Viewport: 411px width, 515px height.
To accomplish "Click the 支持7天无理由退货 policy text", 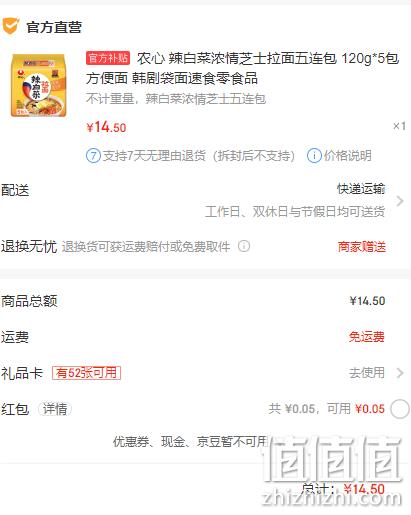I will tap(199, 156).
